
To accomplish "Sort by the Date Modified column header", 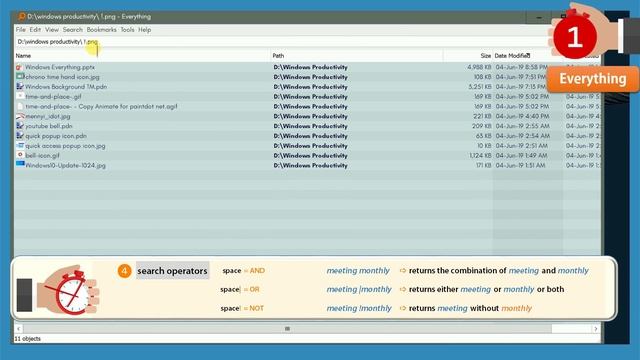I will (x=512, y=56).
